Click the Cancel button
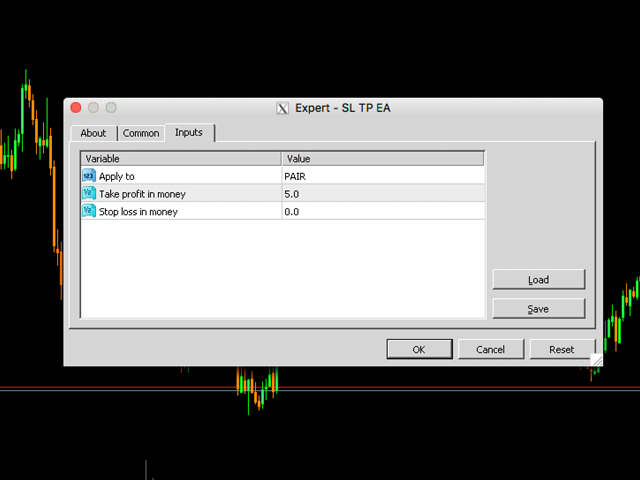Screen dimensions: 640x480 tap(491, 349)
